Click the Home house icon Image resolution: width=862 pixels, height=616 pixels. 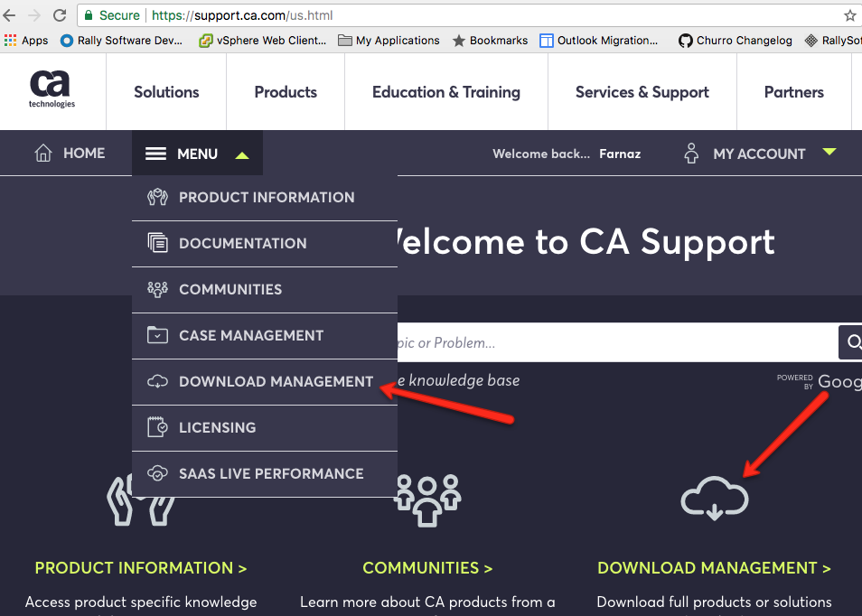[x=43, y=153]
